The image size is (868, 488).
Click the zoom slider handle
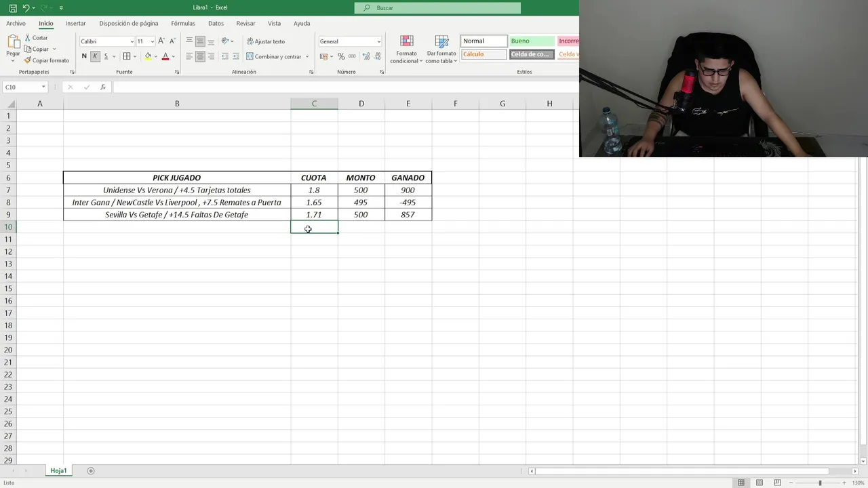point(820,483)
